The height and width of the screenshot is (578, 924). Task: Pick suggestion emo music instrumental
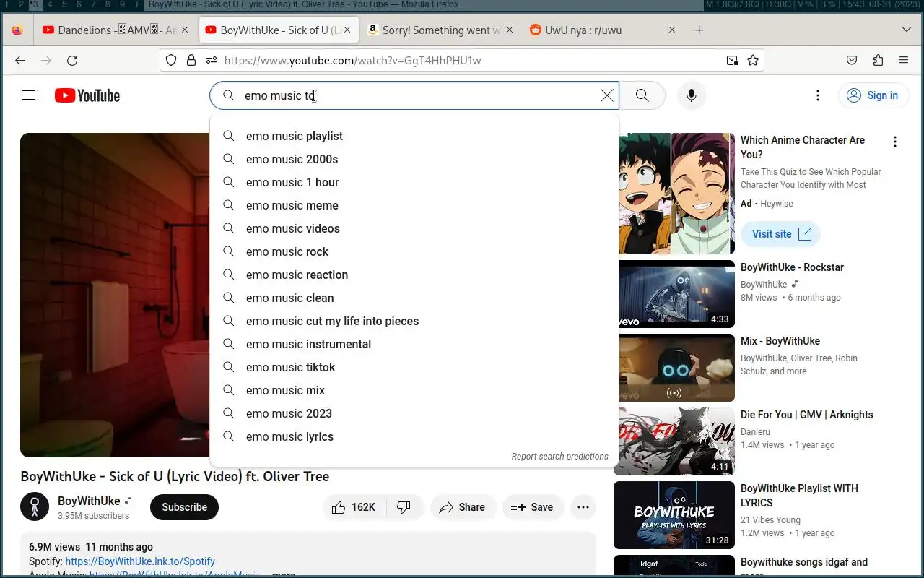[414, 344]
